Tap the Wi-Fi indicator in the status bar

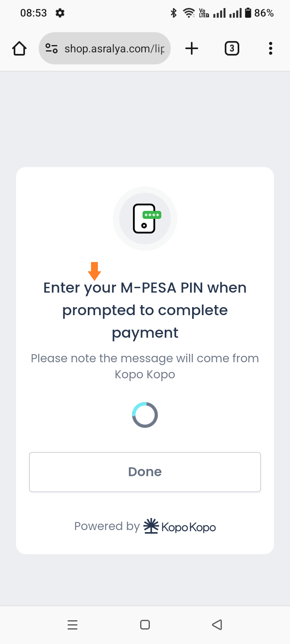point(188,12)
